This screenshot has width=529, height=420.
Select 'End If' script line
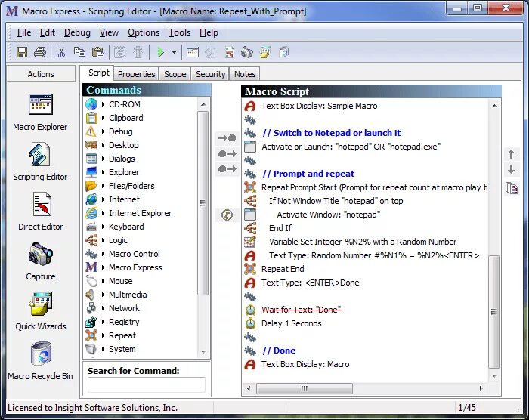tap(280, 228)
